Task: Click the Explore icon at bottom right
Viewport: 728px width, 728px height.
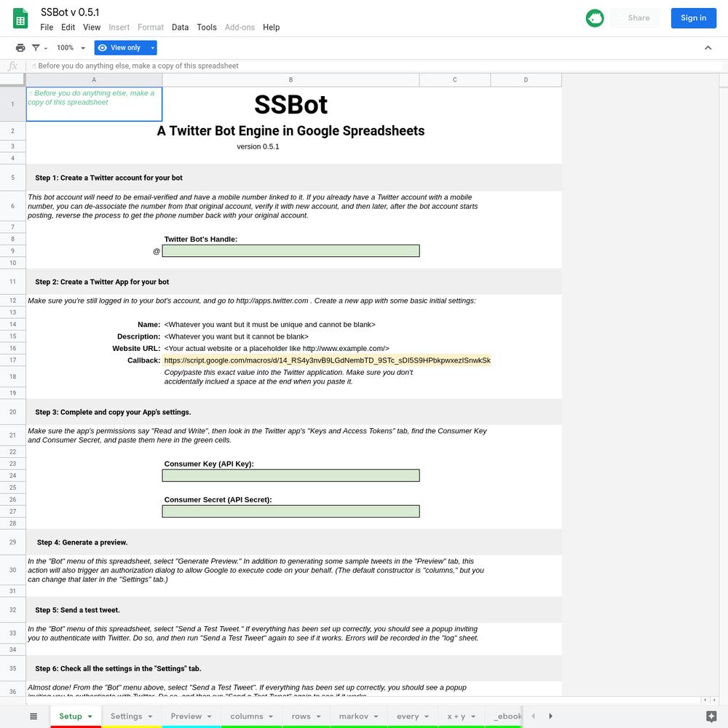Action: (x=711, y=716)
